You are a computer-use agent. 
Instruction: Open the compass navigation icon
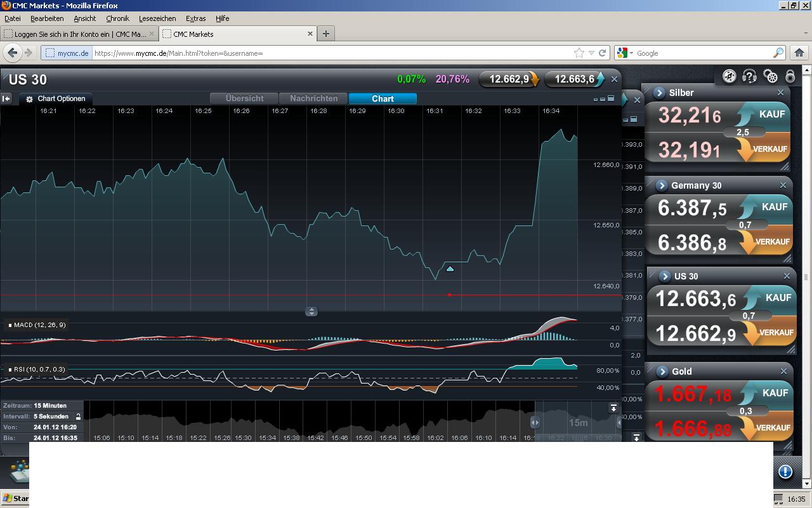[x=730, y=76]
